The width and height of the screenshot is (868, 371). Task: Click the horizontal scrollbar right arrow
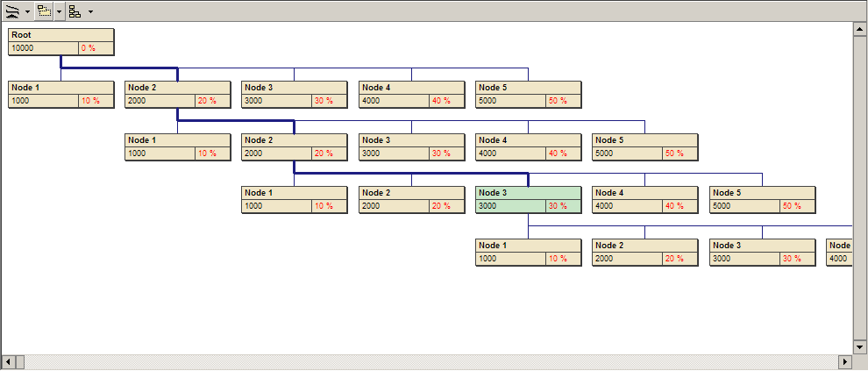(x=845, y=362)
